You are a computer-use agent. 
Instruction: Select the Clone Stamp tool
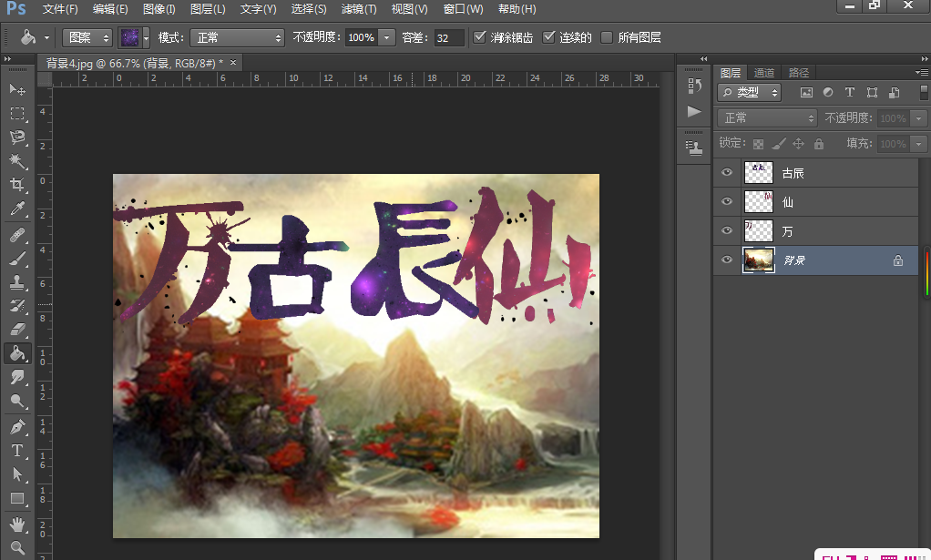point(17,281)
